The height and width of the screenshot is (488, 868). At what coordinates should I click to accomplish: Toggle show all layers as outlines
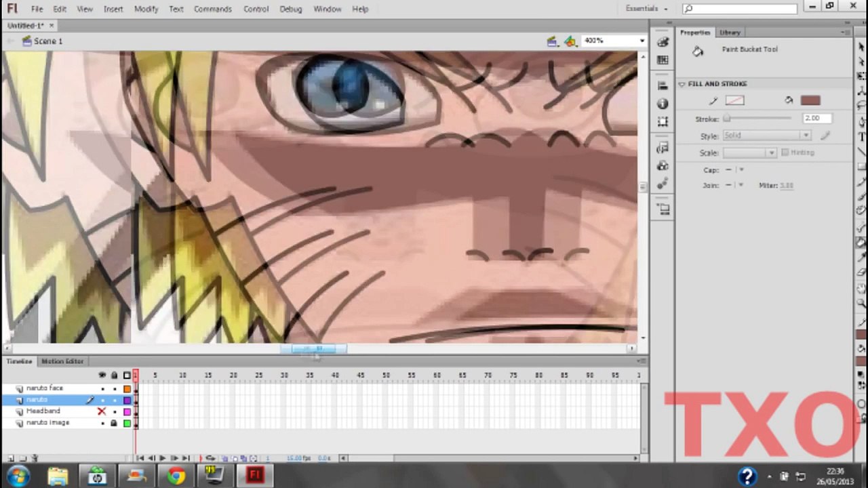127,375
